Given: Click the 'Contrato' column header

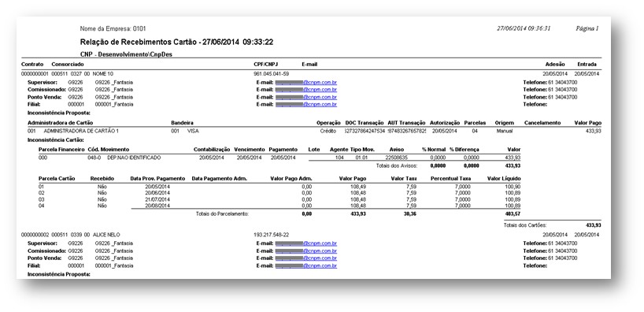Looking at the screenshot, I should (x=32, y=64).
